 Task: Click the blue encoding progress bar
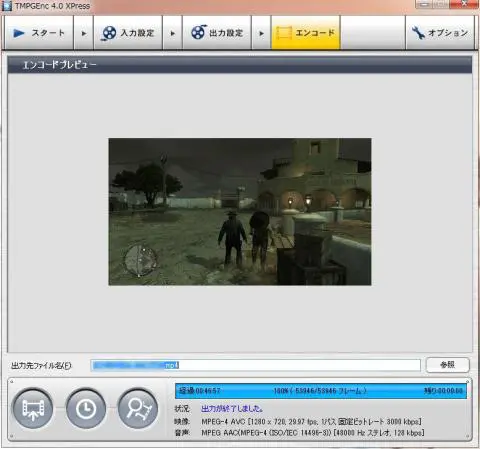tap(321, 391)
